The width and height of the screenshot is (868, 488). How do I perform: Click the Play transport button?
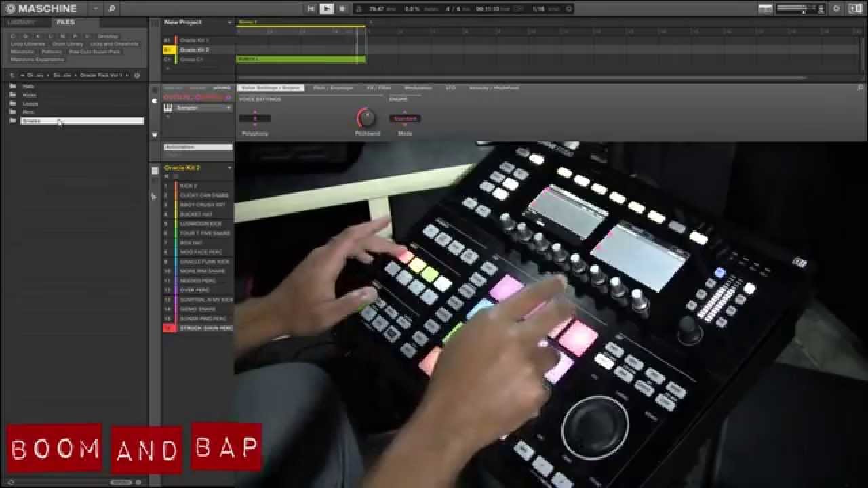(x=326, y=9)
